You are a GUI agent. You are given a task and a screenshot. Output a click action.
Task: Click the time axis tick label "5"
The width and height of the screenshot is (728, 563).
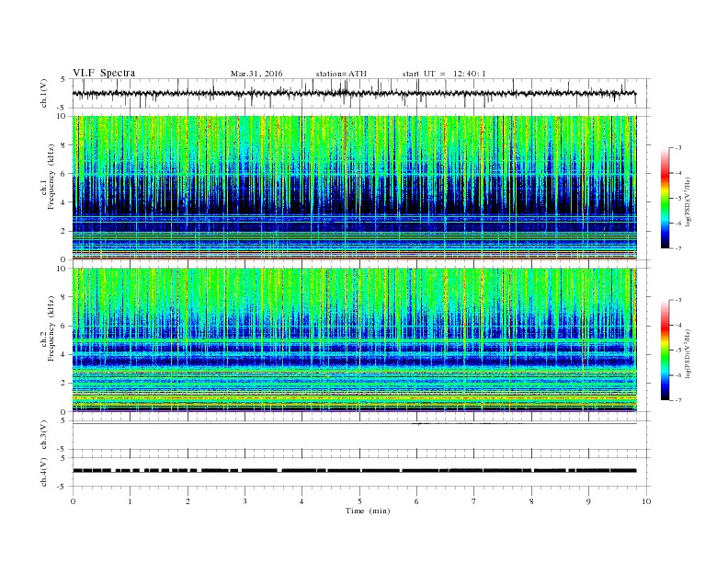[x=359, y=501]
